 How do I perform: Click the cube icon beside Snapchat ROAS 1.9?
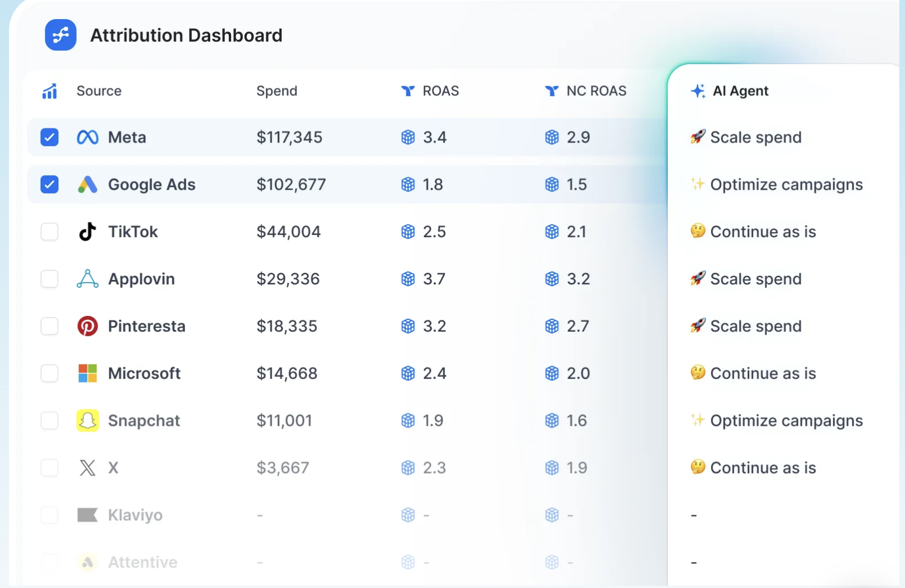(x=408, y=421)
